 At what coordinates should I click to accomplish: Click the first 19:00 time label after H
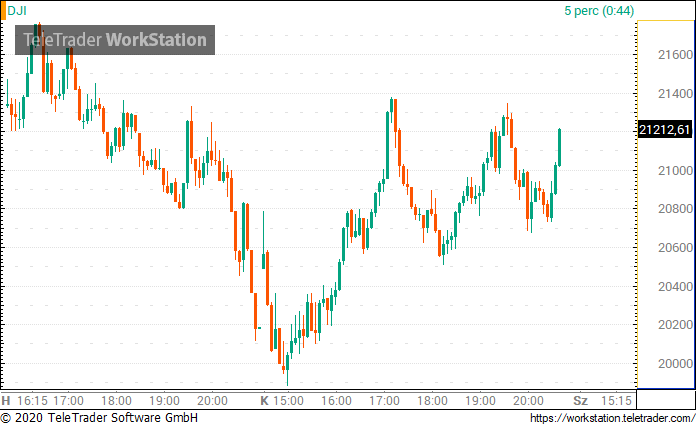[x=164, y=401]
